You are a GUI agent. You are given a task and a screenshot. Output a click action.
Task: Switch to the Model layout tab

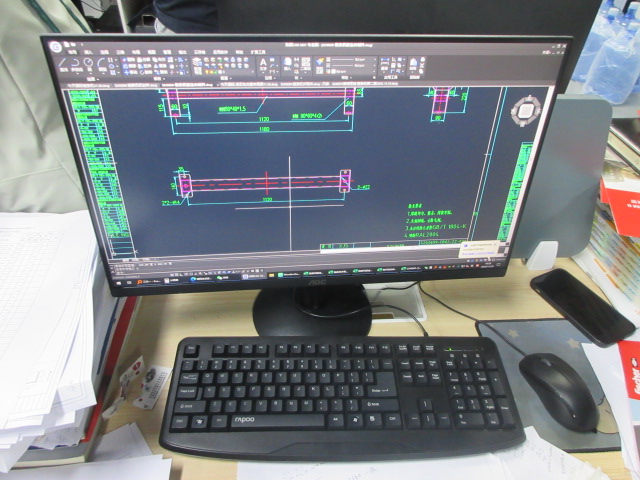tap(125, 260)
